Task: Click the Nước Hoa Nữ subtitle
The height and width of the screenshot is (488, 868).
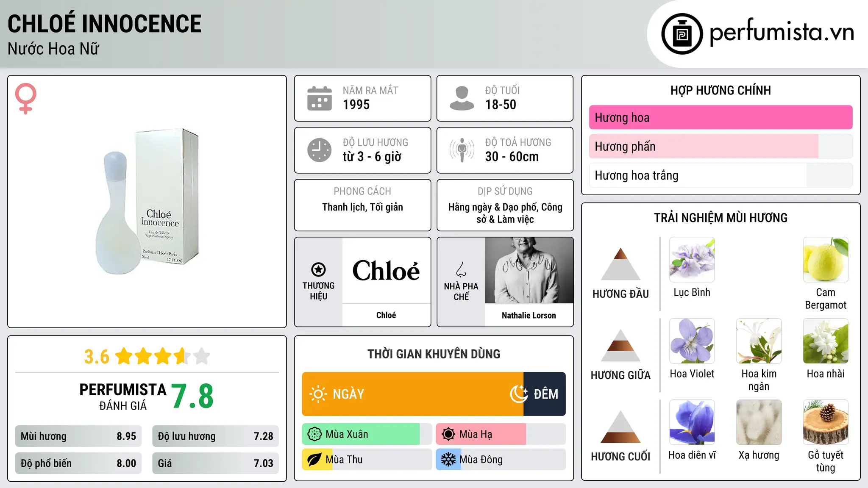Action: [53, 49]
